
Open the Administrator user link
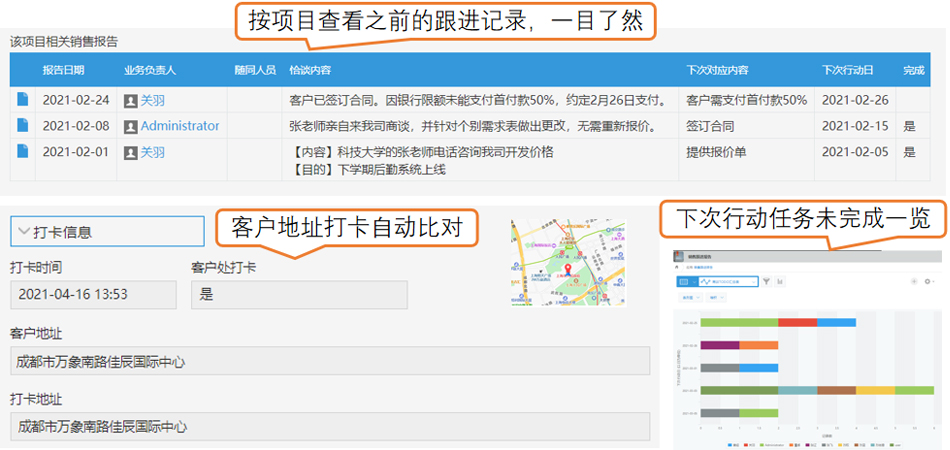point(179,126)
